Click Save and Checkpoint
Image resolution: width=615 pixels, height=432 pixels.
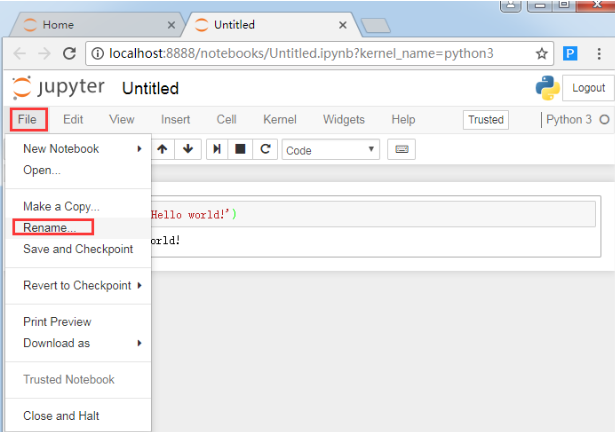[x=78, y=249]
